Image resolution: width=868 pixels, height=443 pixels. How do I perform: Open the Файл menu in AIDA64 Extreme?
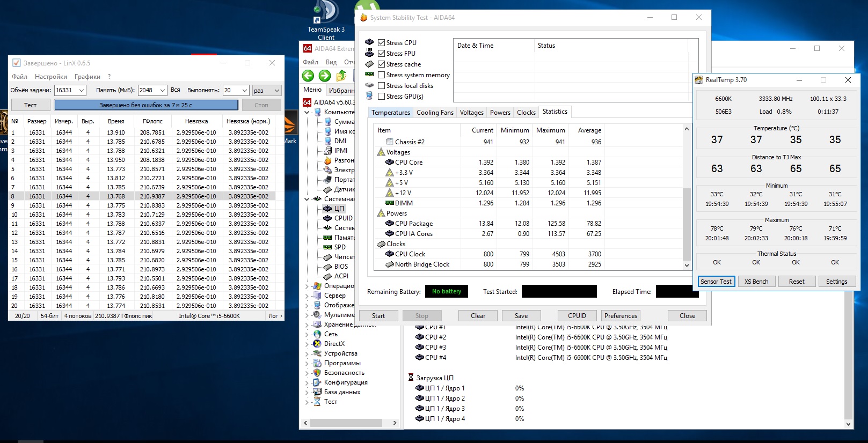pyautogui.click(x=311, y=62)
